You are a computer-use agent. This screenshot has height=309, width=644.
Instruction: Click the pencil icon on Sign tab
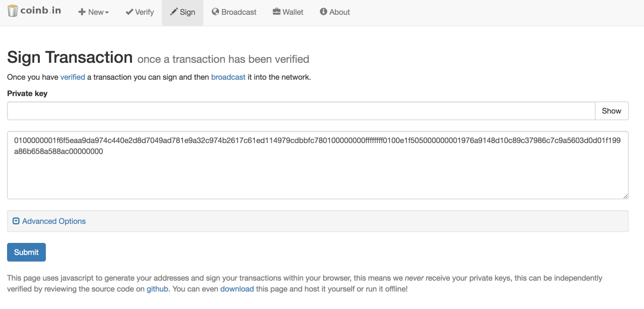[x=174, y=12]
